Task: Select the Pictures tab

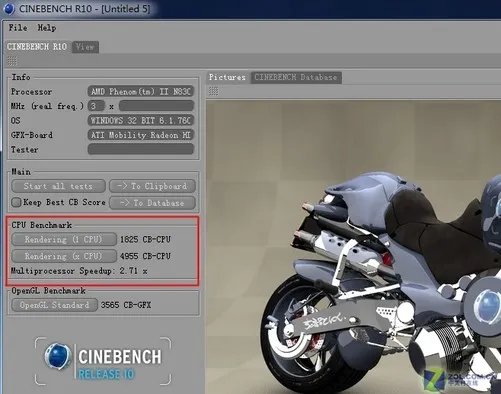Action: [227, 77]
